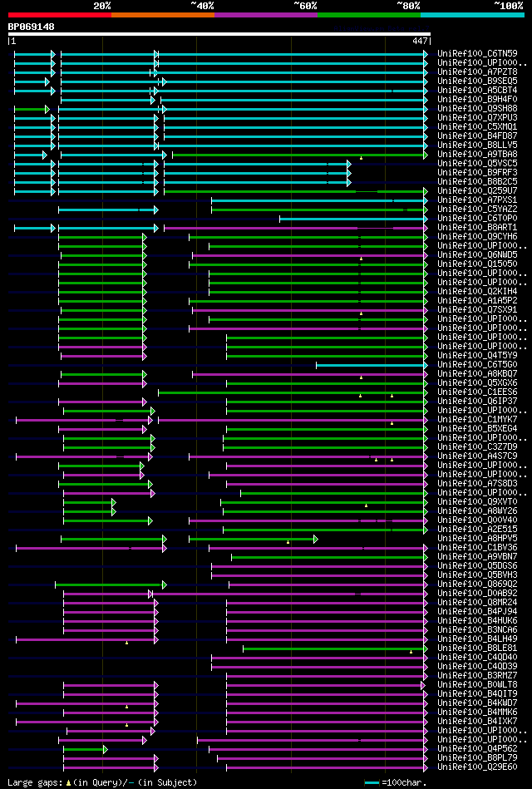This screenshot has width=532, height=789.
Task: Click the purple alignment bar for B3RMZ7
Action: (x=326, y=676)
